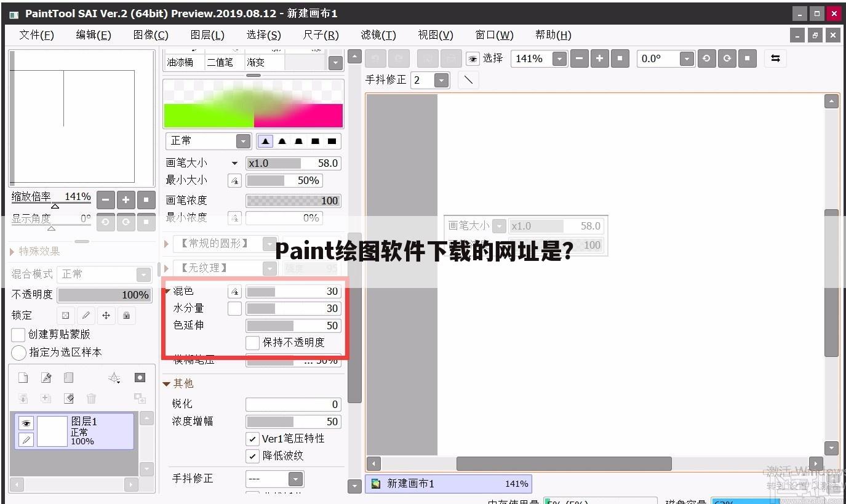The image size is (846, 504).
Task: Add a layer mask
Action: point(140,378)
